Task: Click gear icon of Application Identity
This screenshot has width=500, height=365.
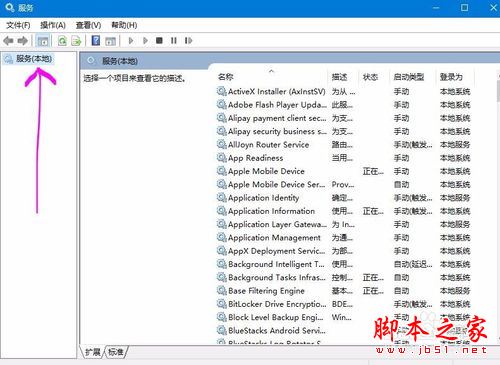Action: pyautogui.click(x=222, y=198)
